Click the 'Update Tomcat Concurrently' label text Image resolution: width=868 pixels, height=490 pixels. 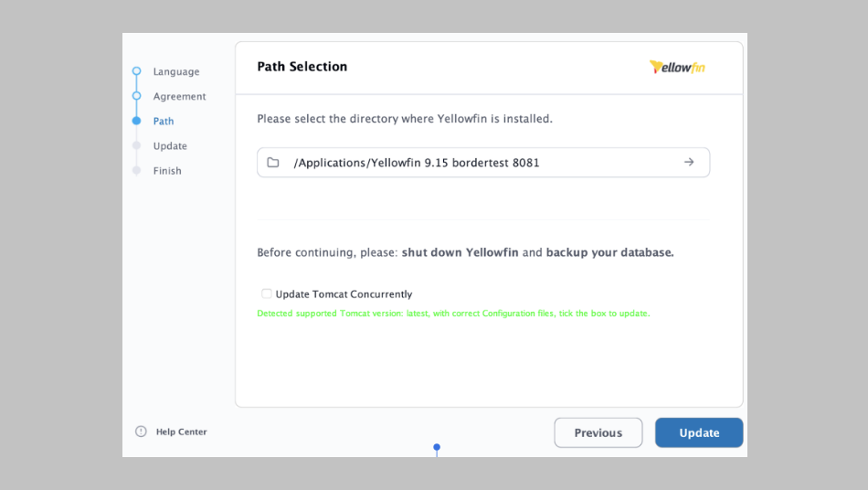(344, 294)
